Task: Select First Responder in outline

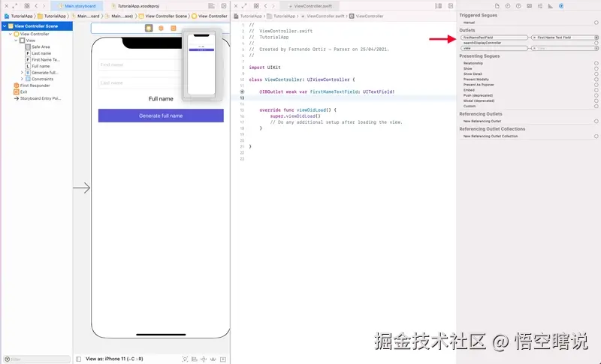Action: (32, 86)
